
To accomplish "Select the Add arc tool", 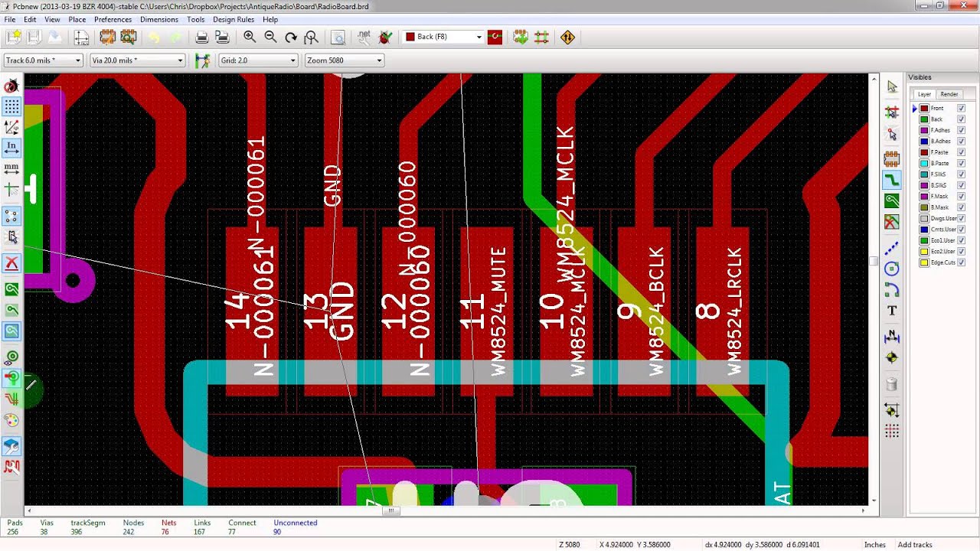I will (892, 289).
